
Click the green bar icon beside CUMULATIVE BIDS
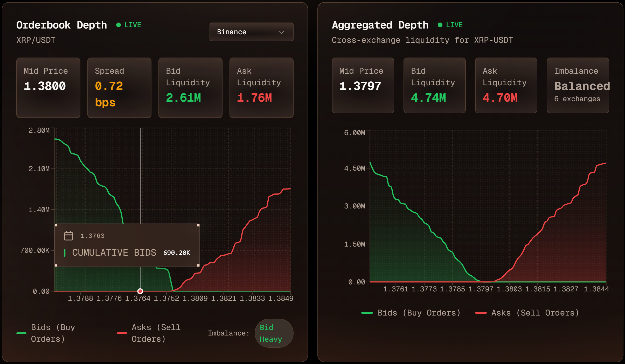point(65,253)
